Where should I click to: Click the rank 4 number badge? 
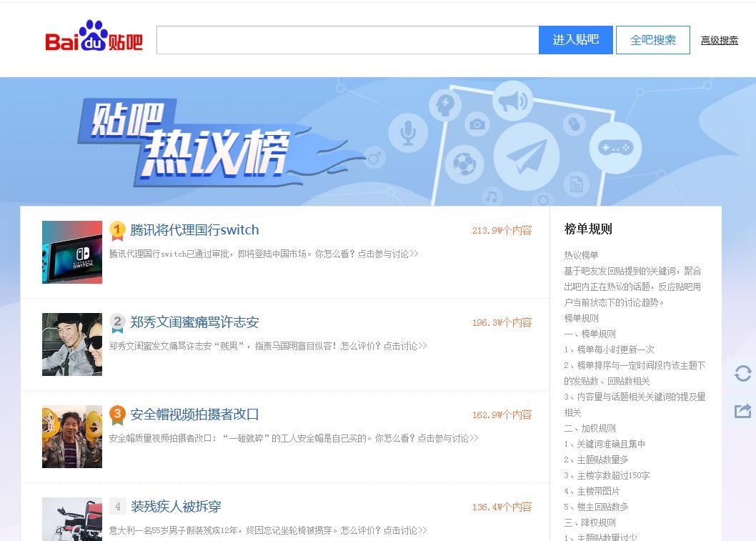coord(118,507)
